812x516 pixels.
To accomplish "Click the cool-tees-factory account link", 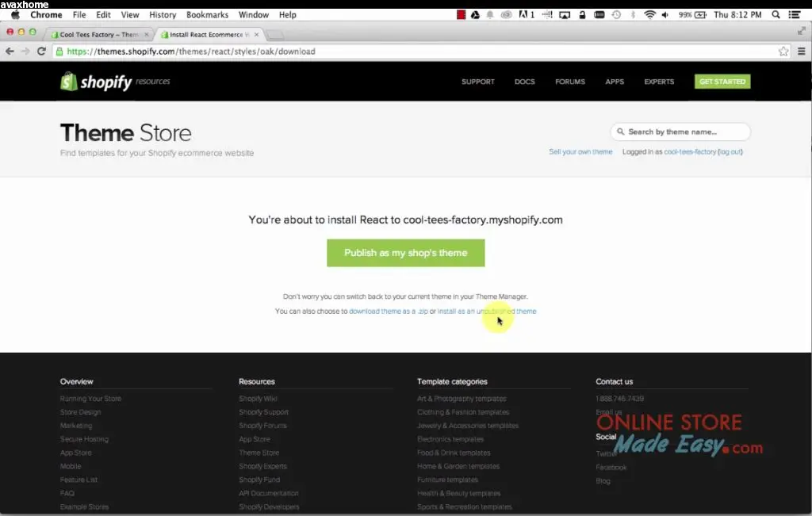I will (690, 151).
